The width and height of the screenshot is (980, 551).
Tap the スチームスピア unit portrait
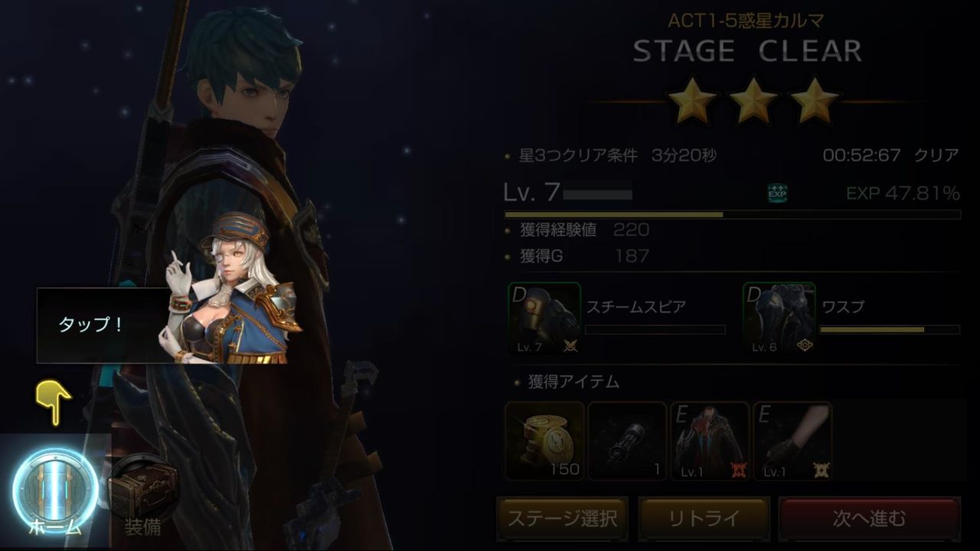[x=544, y=318]
